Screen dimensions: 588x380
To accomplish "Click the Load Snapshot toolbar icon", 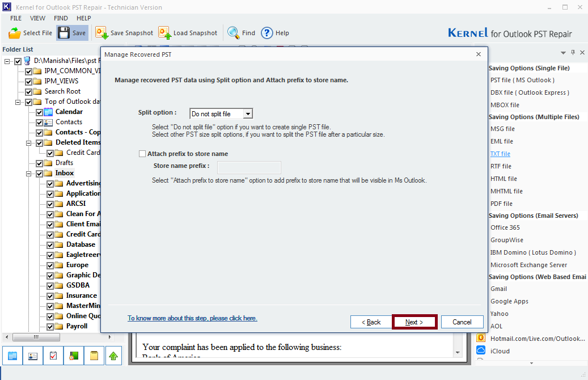I will click(165, 33).
